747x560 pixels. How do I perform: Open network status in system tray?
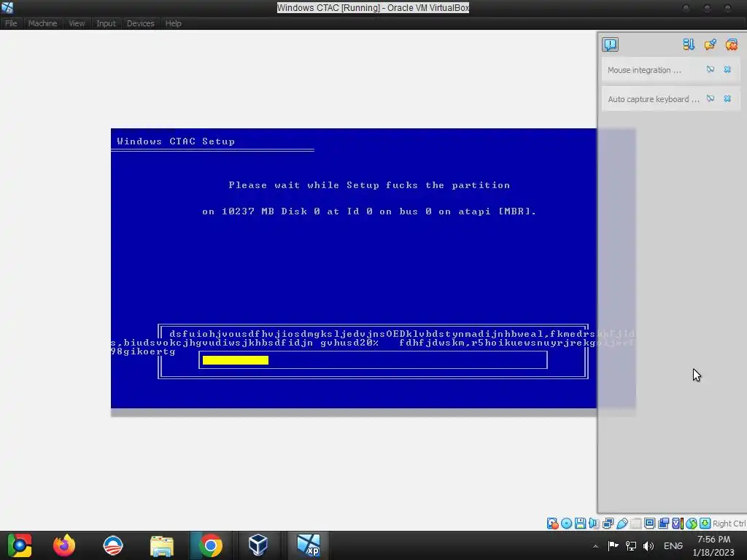631,545
